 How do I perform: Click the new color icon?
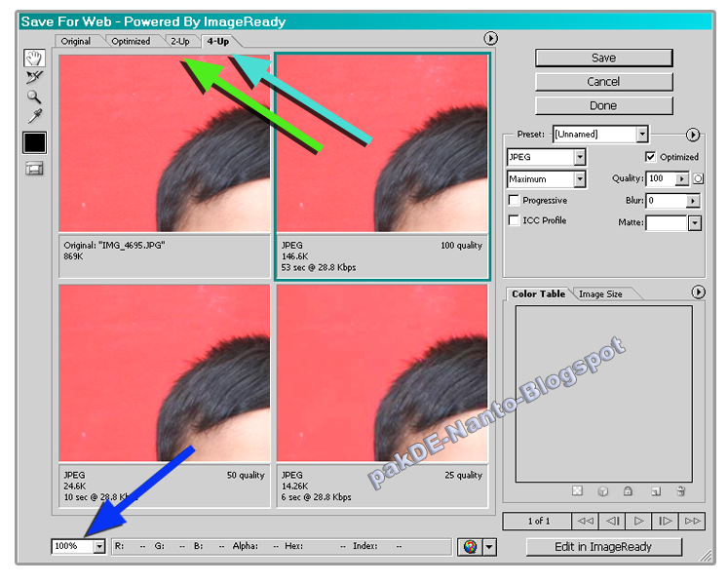(655, 491)
